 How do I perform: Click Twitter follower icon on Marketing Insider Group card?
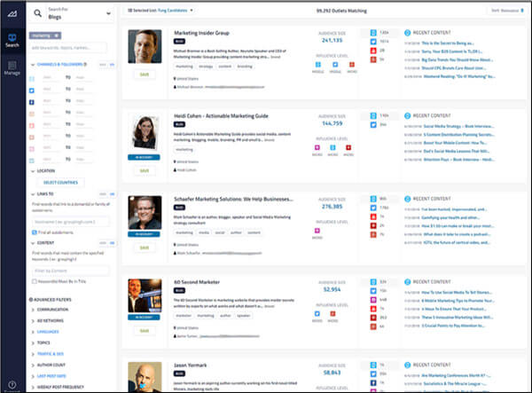pos(373,42)
